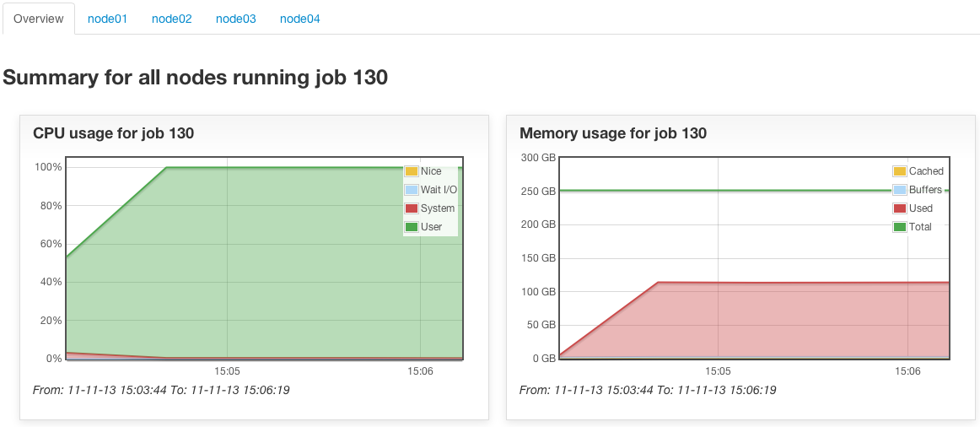The width and height of the screenshot is (980, 427).
Task: Click the CPU usage for job 130 heading
Action: tap(114, 133)
